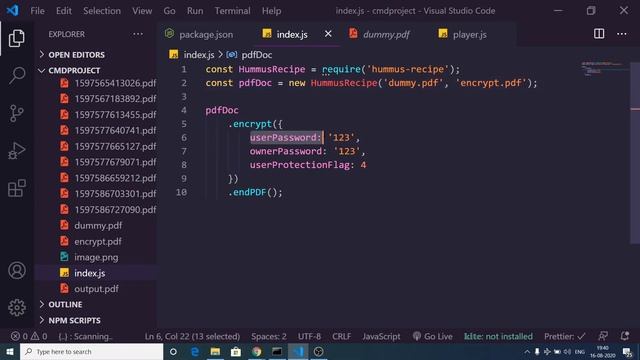Open the Selection menu
Screen dimensions: 640x360
click(102, 11)
